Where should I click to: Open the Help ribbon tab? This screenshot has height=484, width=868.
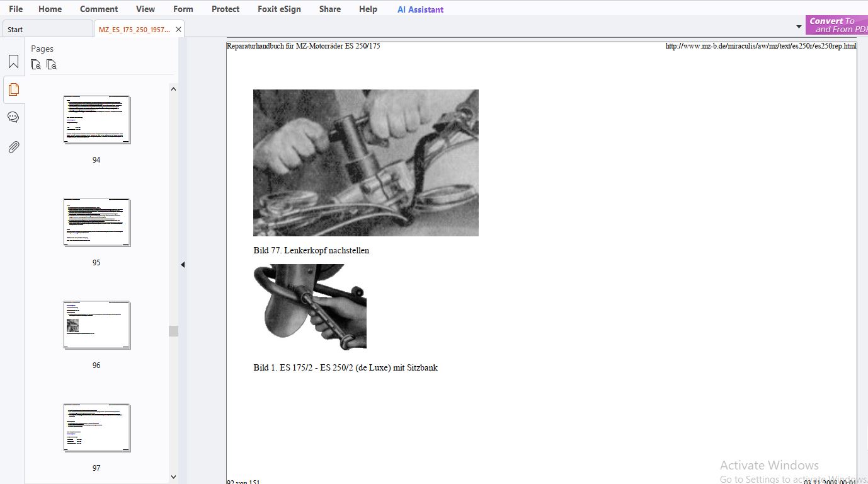pos(368,9)
